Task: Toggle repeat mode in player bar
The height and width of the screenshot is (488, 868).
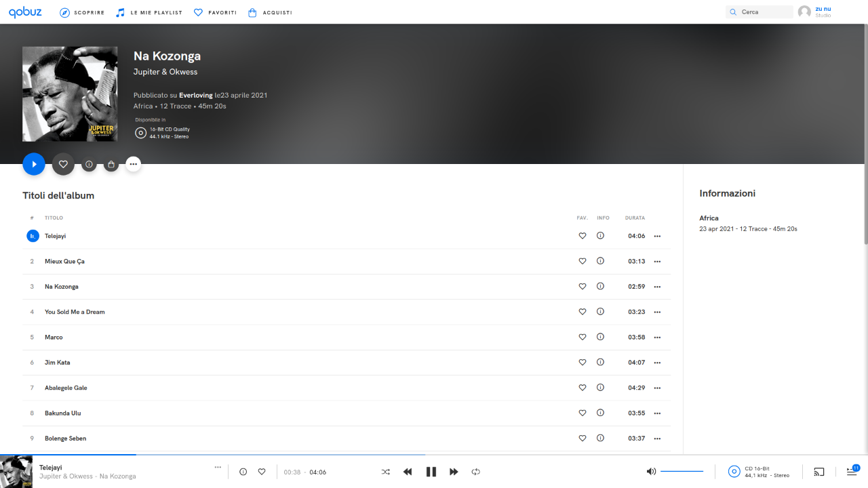Action: click(476, 472)
